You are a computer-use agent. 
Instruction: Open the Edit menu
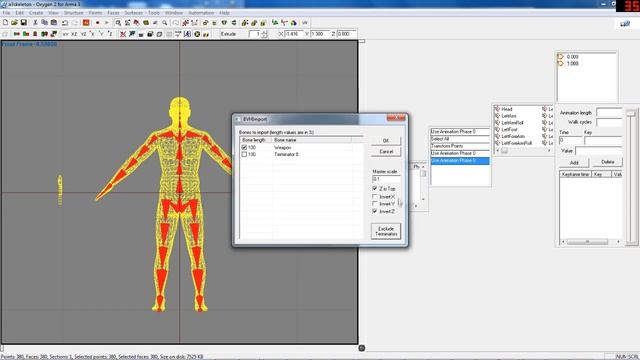20,13
